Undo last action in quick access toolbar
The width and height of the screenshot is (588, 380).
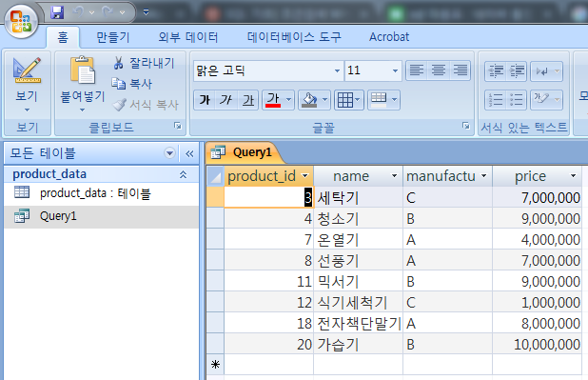78,12
